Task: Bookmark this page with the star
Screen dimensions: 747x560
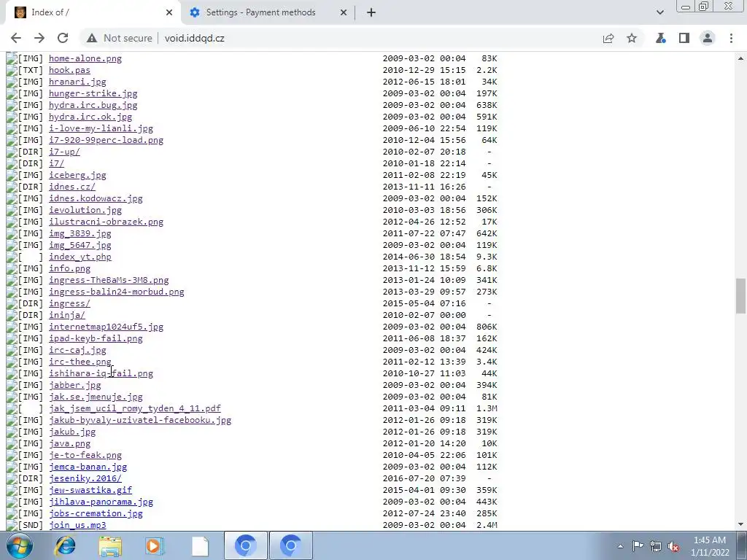Action: point(632,38)
